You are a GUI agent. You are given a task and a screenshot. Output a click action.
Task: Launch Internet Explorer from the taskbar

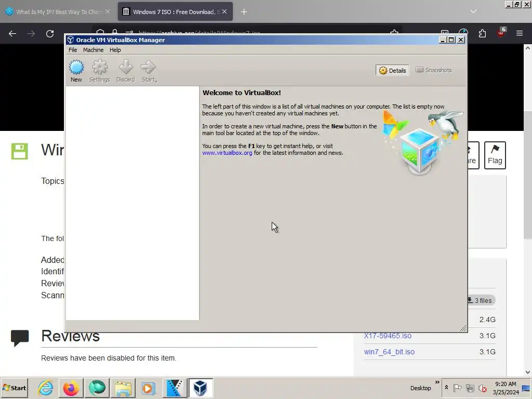tap(46, 388)
